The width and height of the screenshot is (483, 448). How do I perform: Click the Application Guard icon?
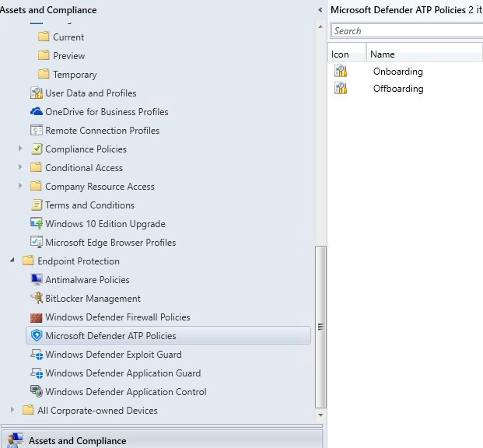point(37,373)
